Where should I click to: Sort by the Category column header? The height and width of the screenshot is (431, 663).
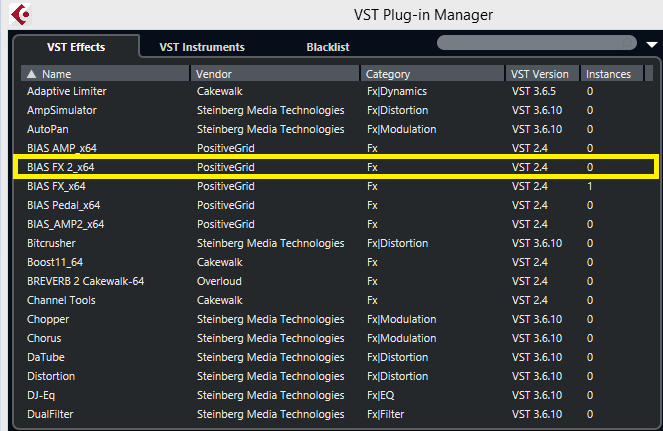click(x=432, y=74)
